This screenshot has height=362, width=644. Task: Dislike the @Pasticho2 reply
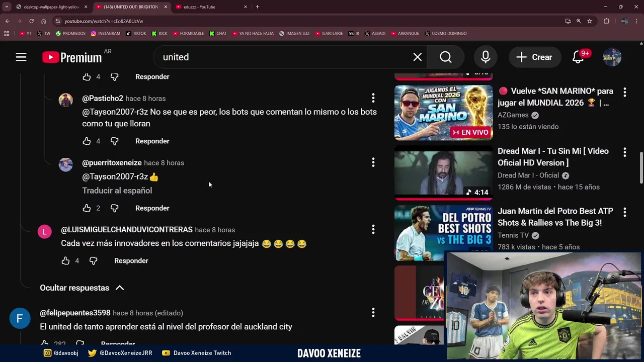(x=114, y=141)
